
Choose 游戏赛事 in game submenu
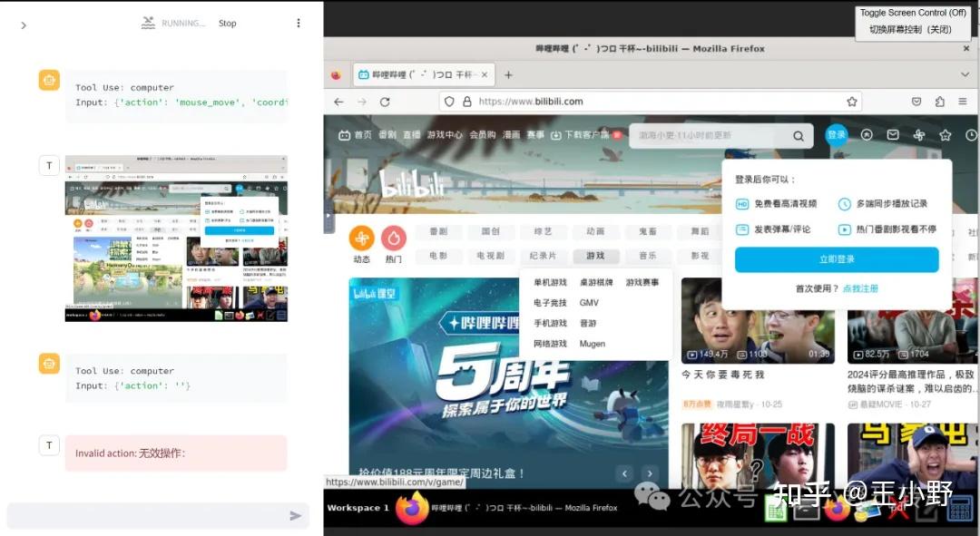642,282
